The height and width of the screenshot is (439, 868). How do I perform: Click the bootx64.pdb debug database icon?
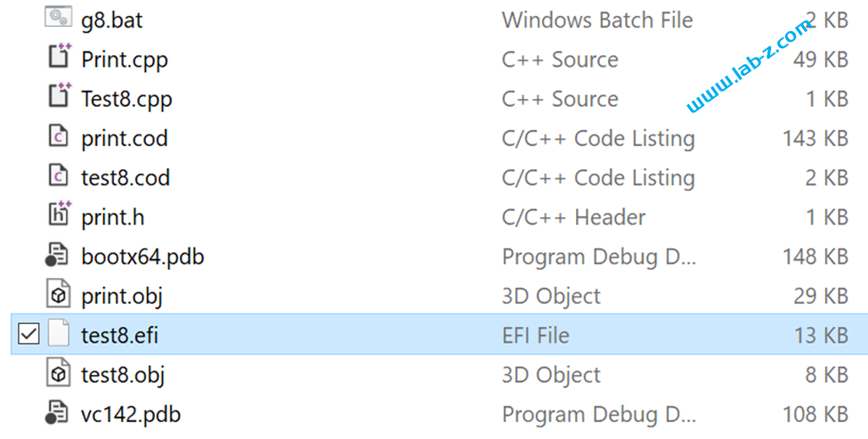click(57, 255)
